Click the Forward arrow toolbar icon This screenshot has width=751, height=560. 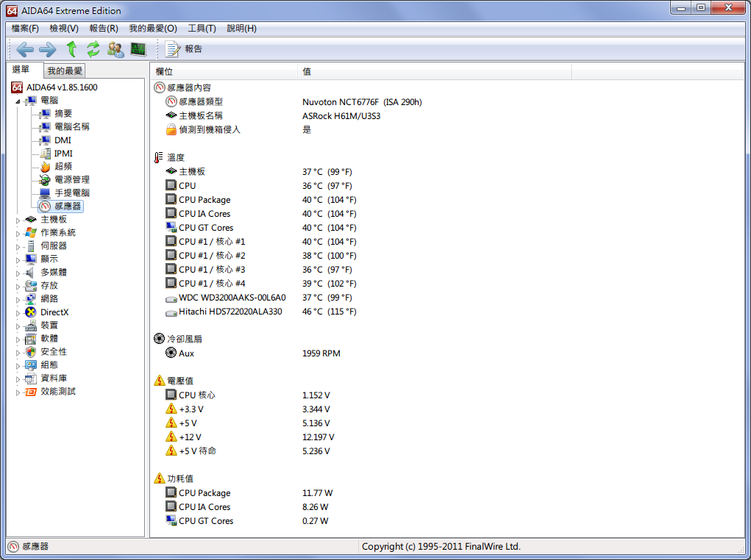point(47,49)
